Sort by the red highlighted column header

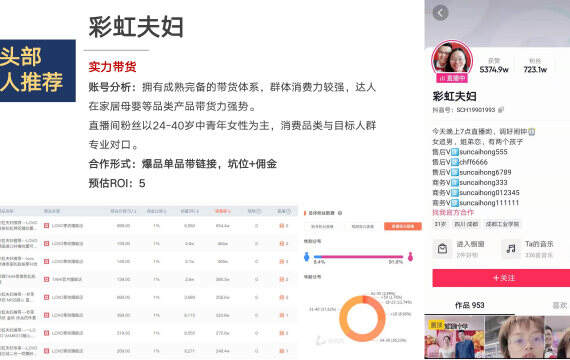pos(222,211)
